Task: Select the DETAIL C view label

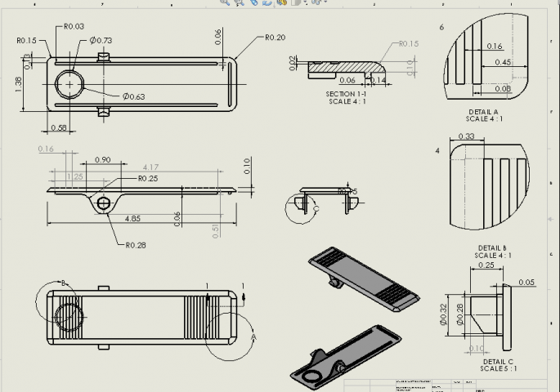Action: (x=499, y=361)
